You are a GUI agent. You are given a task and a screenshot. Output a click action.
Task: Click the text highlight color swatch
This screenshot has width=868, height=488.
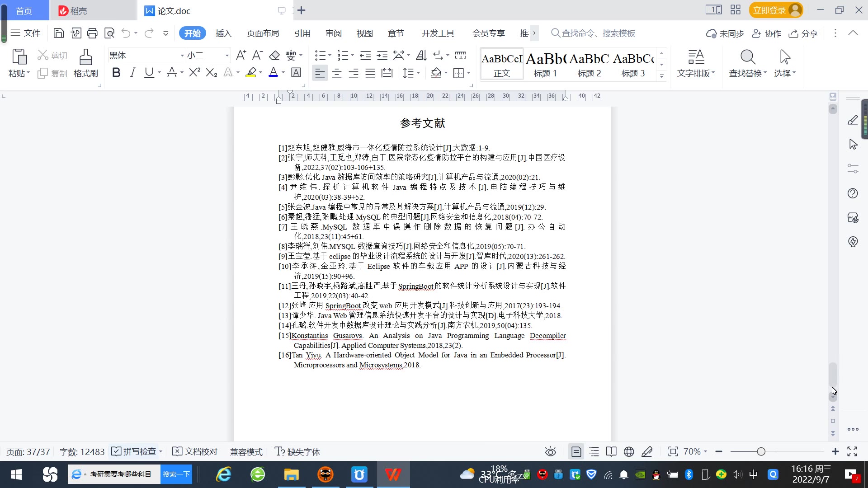click(x=251, y=72)
